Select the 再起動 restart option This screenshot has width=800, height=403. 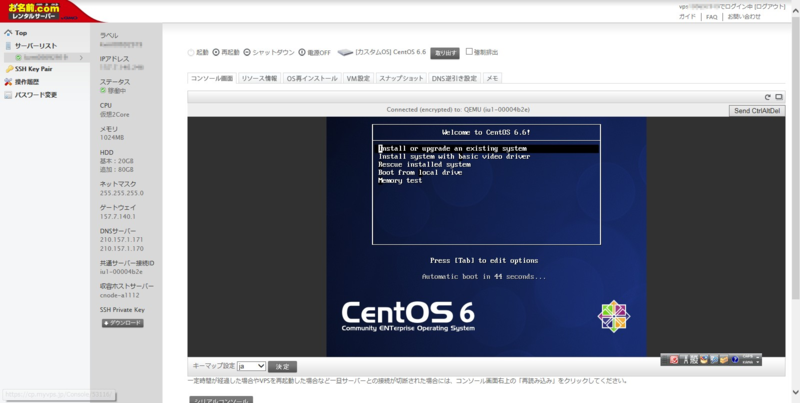tap(226, 53)
